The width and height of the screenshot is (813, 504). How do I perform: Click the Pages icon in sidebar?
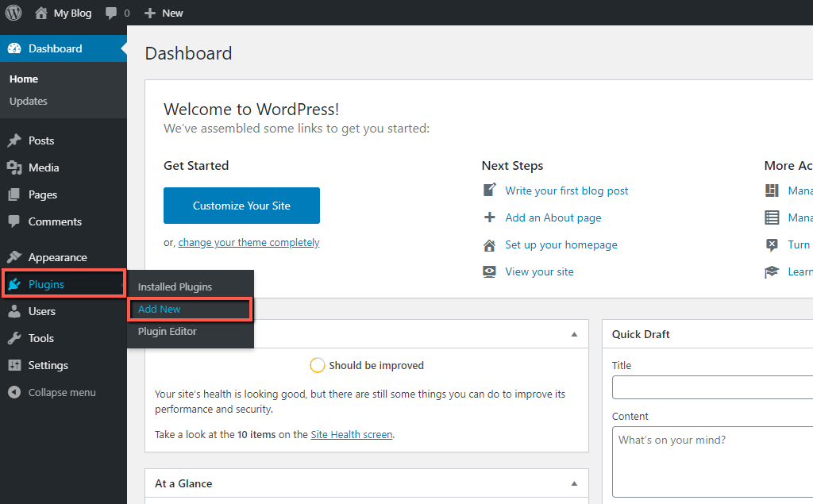[14, 194]
